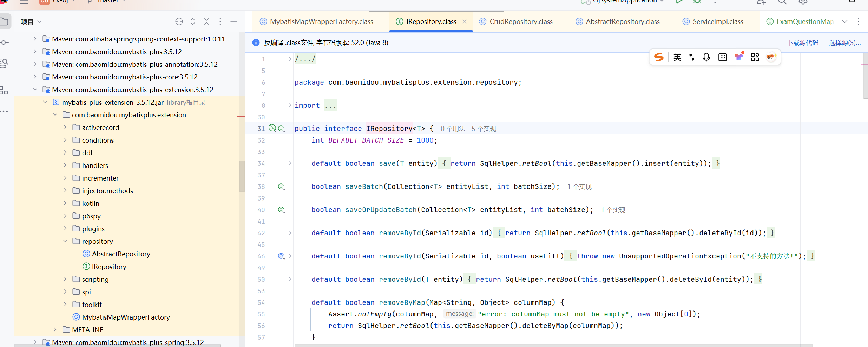Click project tree vertical scrollbar
Screen dimensions: 868x347
pyautogui.click(x=242, y=176)
